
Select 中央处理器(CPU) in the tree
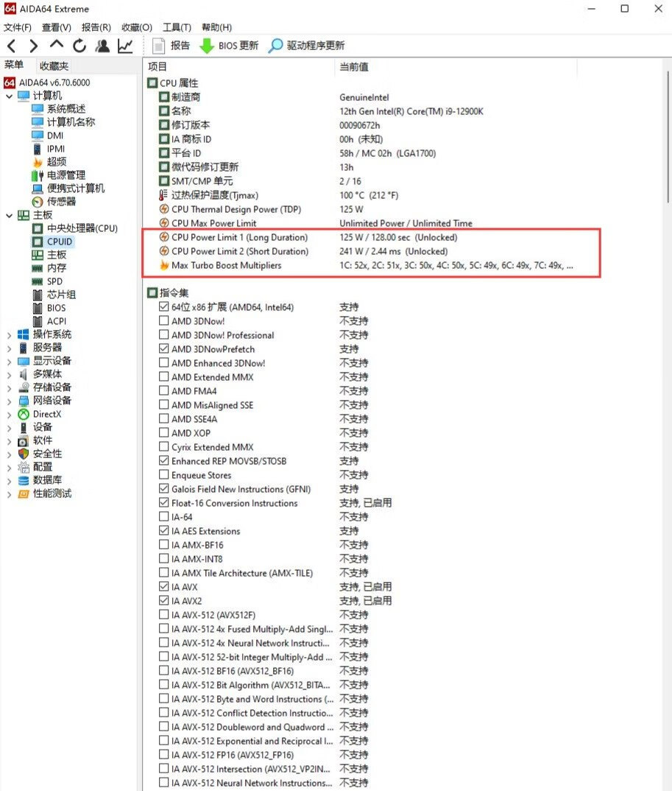tap(82, 228)
